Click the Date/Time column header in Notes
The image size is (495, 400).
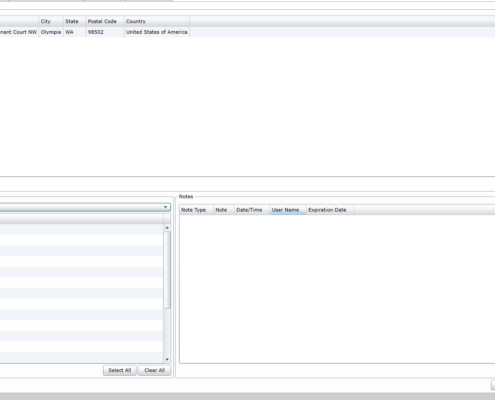coord(252,210)
